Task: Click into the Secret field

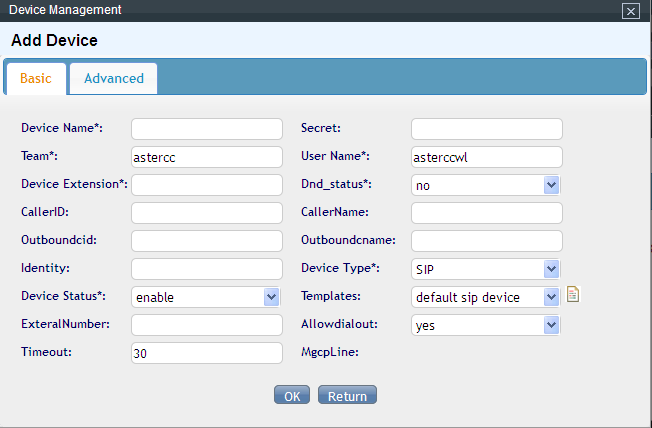Action: (487, 129)
